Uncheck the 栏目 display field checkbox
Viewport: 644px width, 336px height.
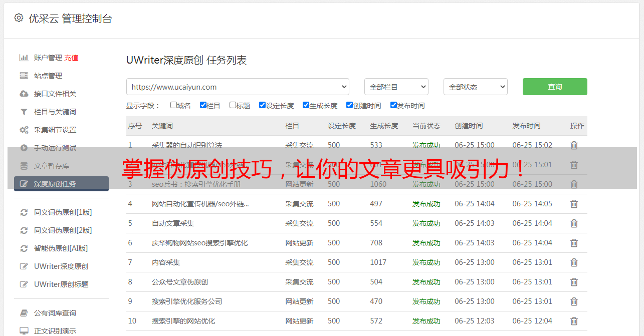click(203, 105)
